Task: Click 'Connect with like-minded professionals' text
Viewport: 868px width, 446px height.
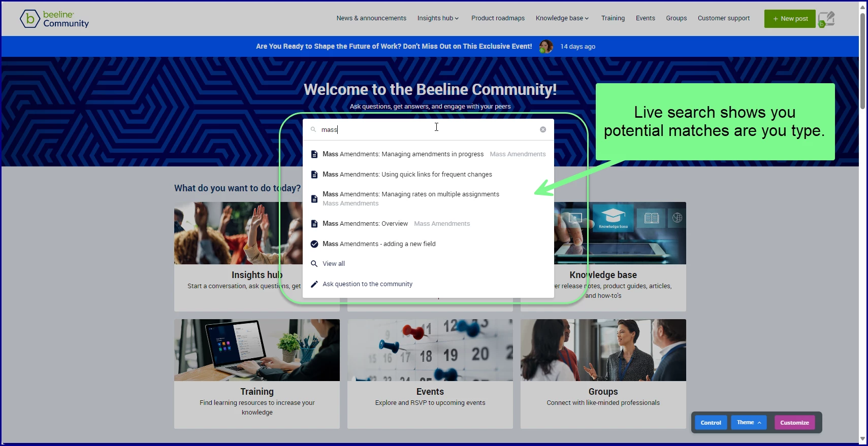Action: pos(603,403)
